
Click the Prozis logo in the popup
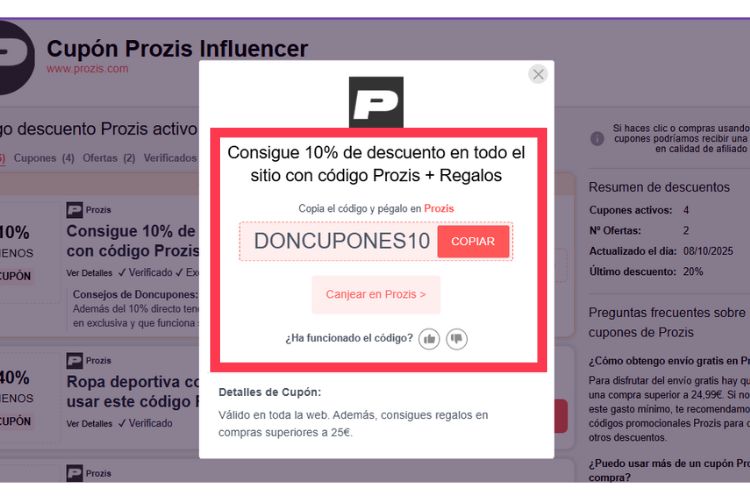tap(376, 102)
